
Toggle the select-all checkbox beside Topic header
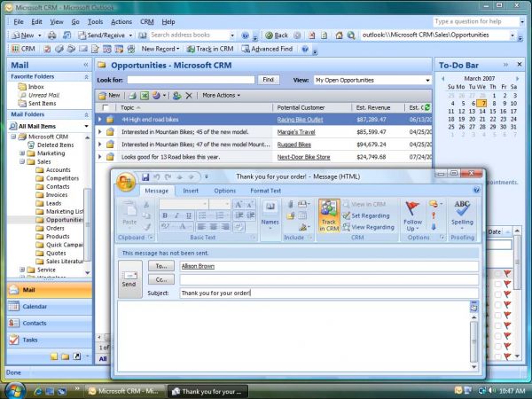coord(107,107)
